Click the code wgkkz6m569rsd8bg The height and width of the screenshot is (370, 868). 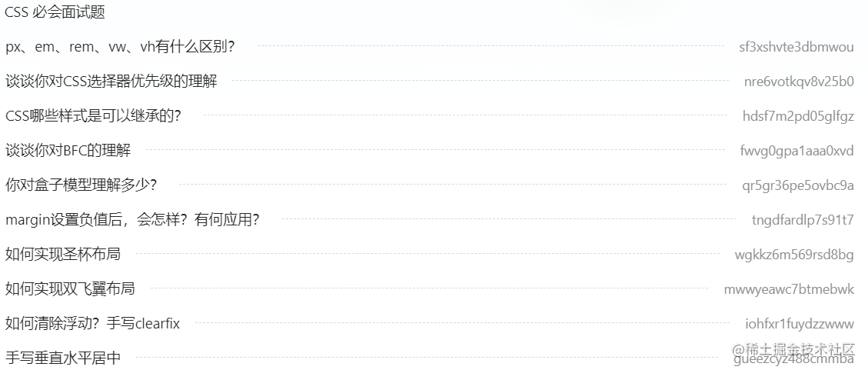[794, 255]
